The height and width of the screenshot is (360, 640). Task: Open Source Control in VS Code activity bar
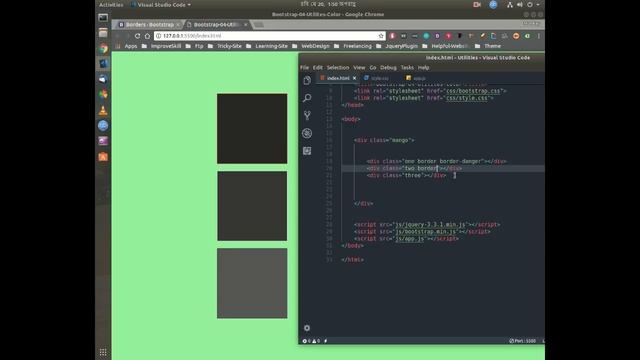coord(307,116)
